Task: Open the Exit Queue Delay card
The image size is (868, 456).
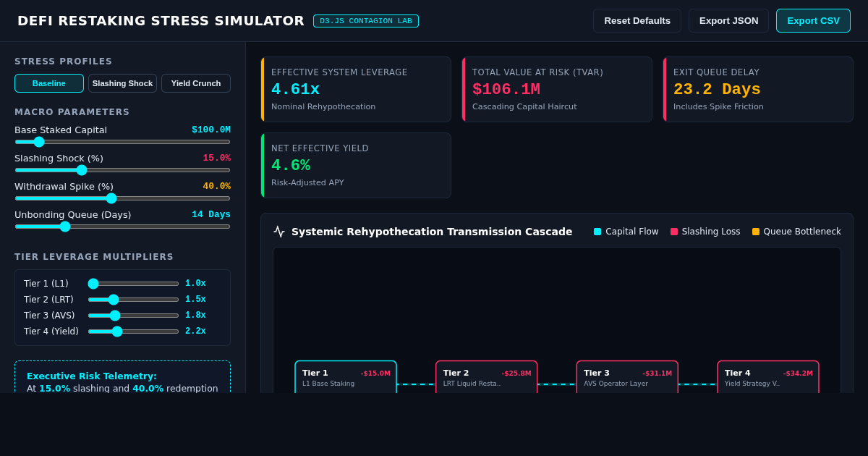Action: point(758,90)
